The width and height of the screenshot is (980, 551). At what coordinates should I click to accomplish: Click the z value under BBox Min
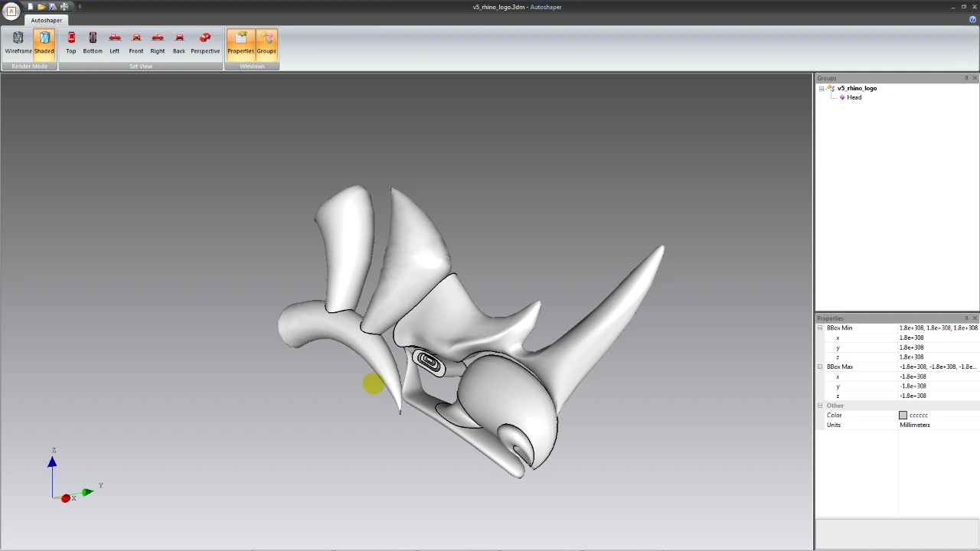939,357
